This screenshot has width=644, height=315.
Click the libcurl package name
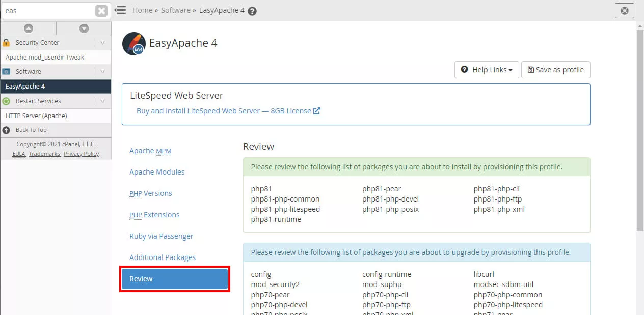484,274
